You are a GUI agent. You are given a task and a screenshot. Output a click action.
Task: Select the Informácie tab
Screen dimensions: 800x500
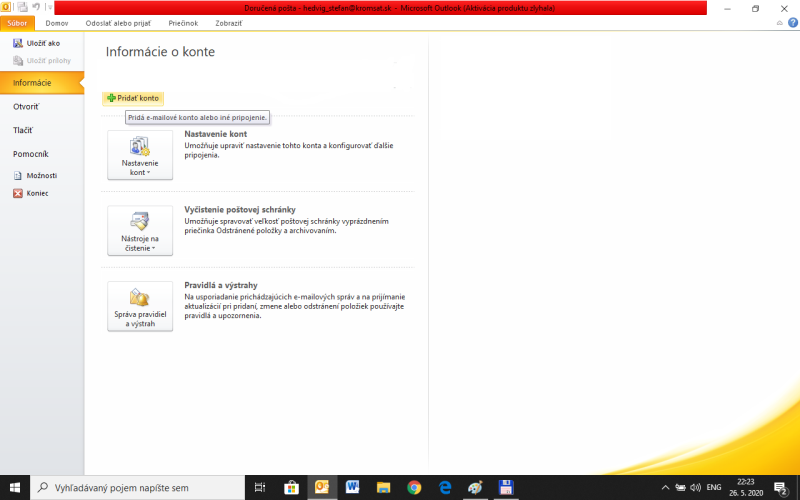(x=32, y=82)
